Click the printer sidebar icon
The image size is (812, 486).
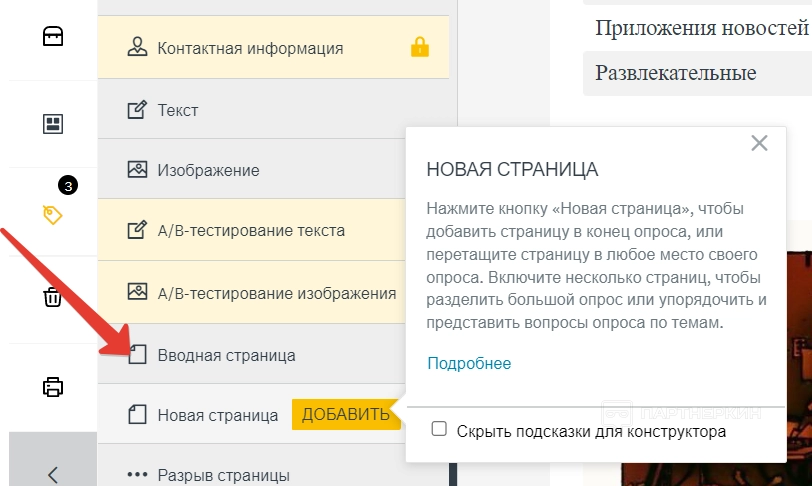point(53,387)
